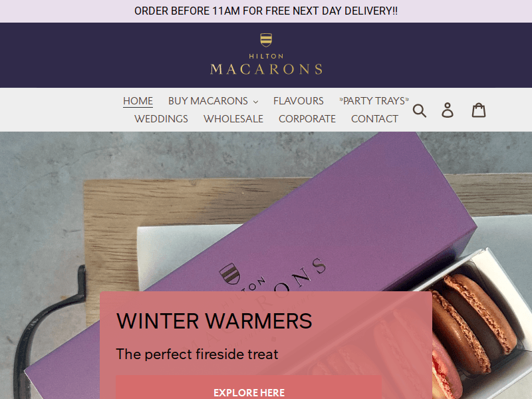
Task: Open the Corporate page
Action: point(307,119)
